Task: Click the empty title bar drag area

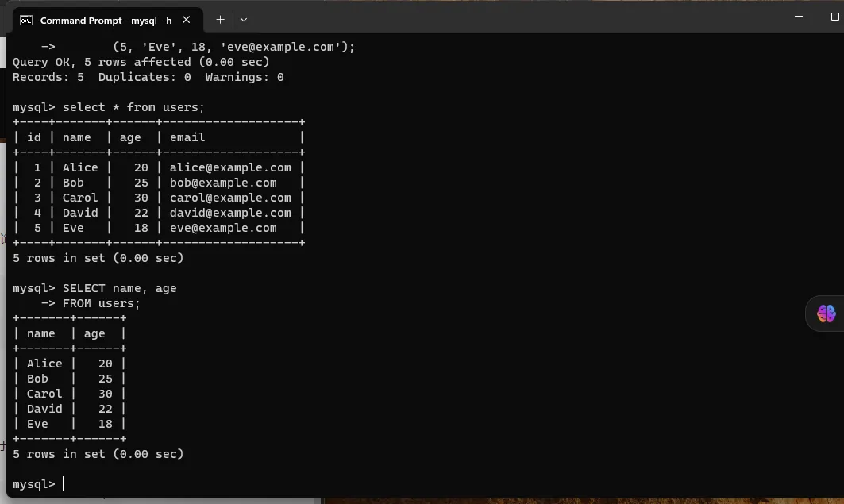Action: pyautogui.click(x=516, y=17)
